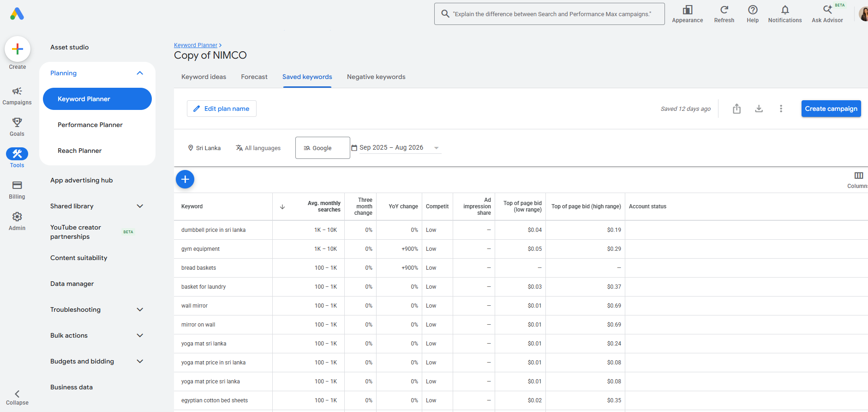Expand the Bulk actions section
868x412 pixels.
[x=140, y=335]
